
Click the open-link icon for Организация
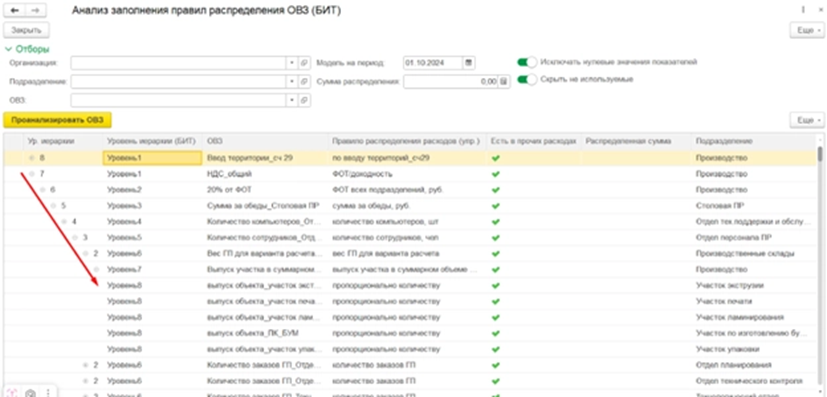304,63
